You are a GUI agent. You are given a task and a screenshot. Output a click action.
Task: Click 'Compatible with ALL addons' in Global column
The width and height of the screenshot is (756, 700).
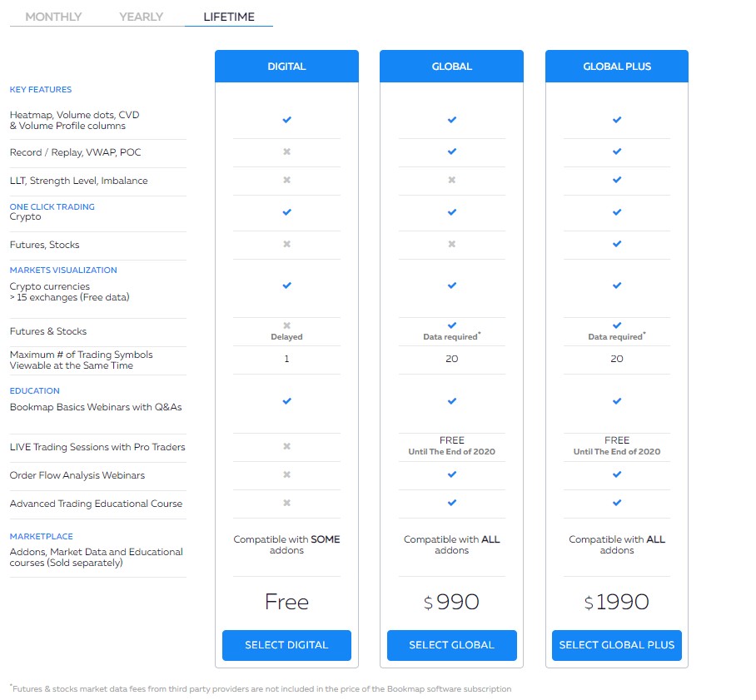click(452, 544)
